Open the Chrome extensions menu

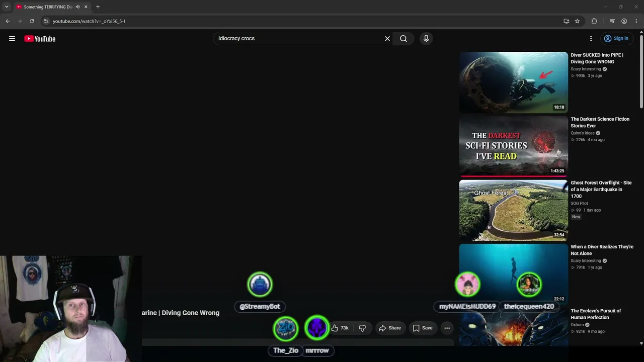click(594, 21)
